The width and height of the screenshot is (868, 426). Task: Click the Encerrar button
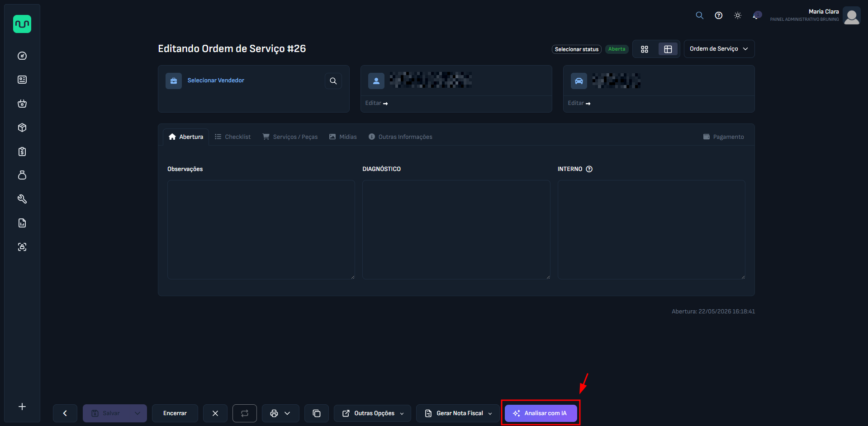click(175, 413)
